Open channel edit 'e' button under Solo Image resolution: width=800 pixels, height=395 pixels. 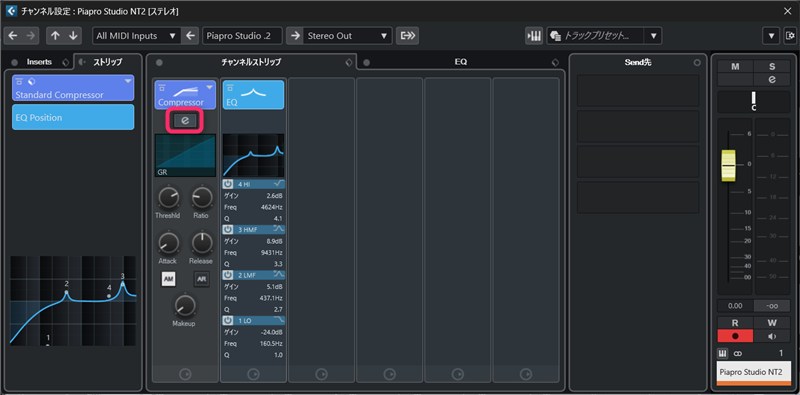pos(771,80)
